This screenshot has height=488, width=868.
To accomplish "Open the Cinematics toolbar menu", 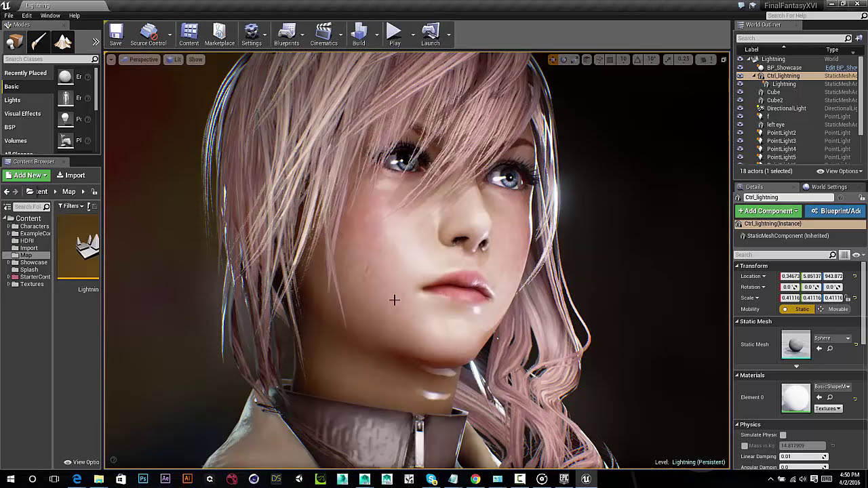I will pos(324,35).
